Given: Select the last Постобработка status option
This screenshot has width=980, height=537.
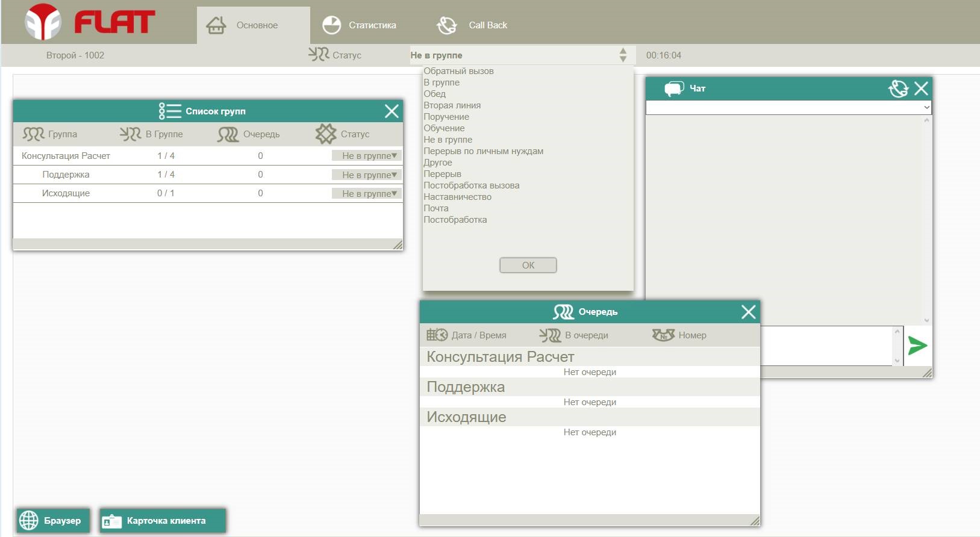Looking at the screenshot, I should (x=455, y=220).
